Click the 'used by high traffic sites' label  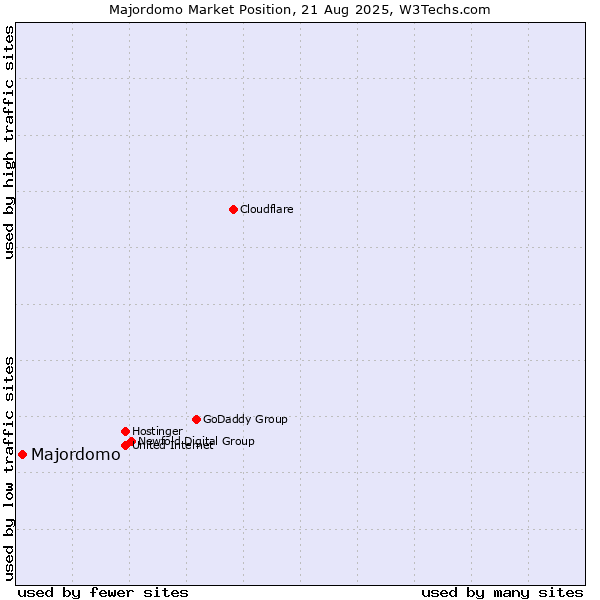pos(9,142)
